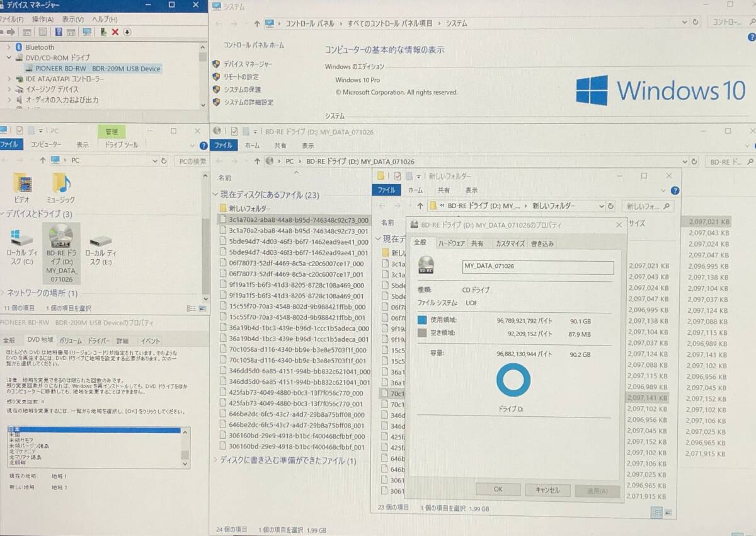Click キャンセル in drive properties dialog
This screenshot has width=756, height=536.
[547, 490]
